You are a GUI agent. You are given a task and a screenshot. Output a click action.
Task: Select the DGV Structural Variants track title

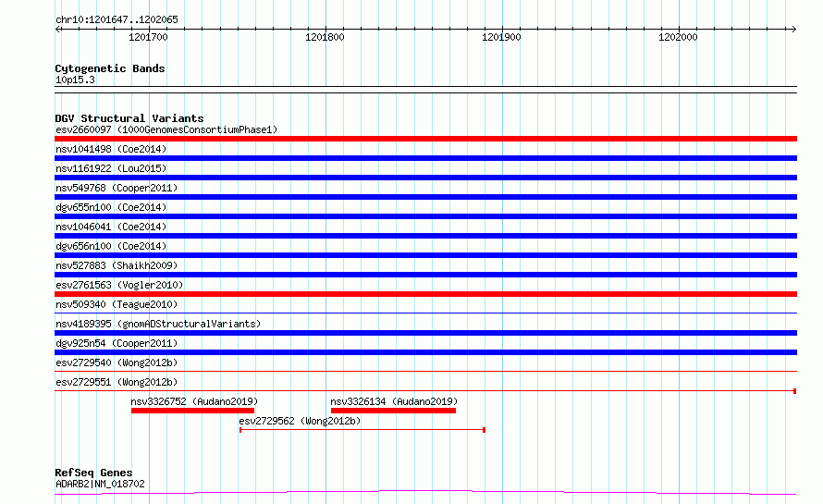(129, 118)
